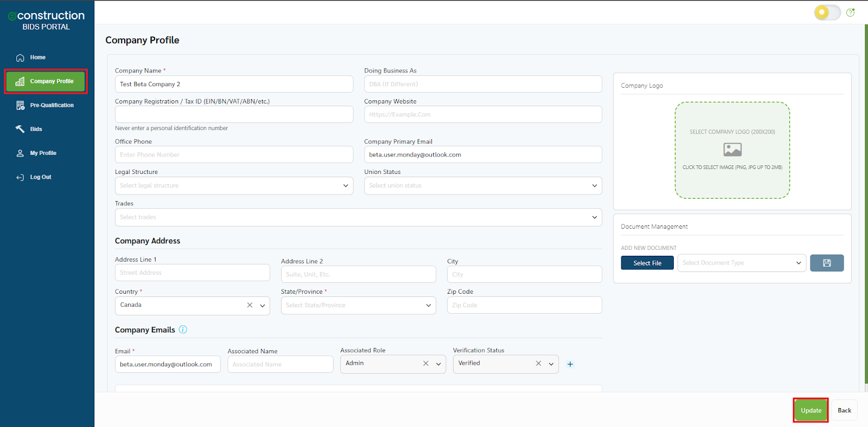Click the plus icon to add company email
868x427 pixels.
(x=570, y=364)
